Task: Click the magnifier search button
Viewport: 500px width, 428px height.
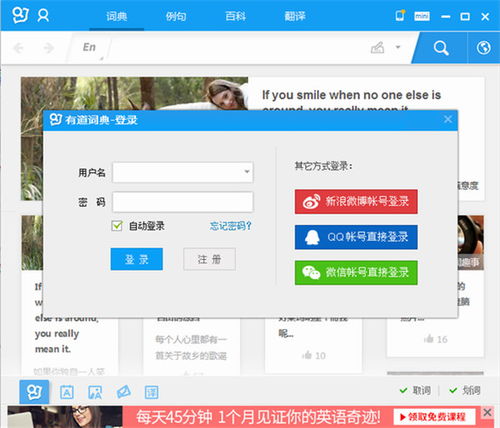Action: (441, 48)
